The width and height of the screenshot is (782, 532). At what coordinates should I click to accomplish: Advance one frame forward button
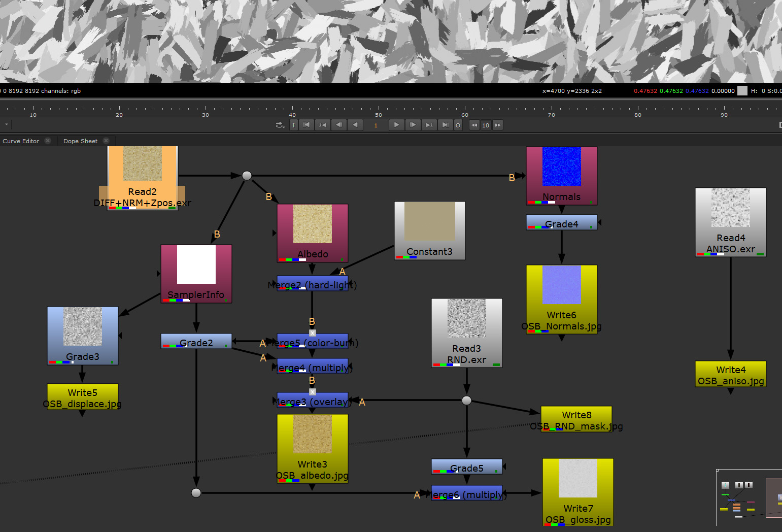tap(413, 125)
